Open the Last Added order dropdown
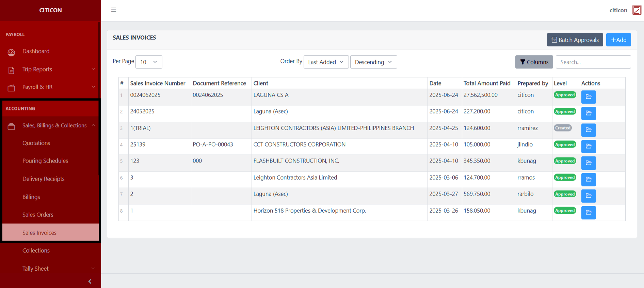Image resolution: width=644 pixels, height=288 pixels. 326,62
